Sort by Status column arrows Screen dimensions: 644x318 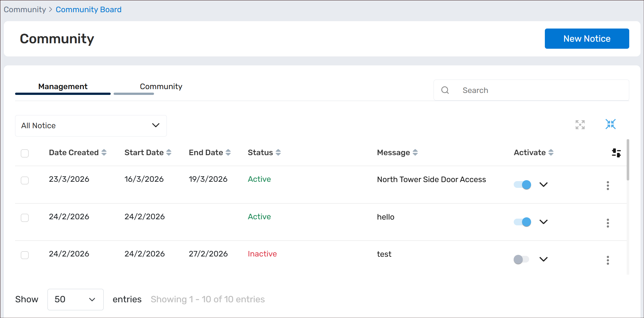point(278,153)
